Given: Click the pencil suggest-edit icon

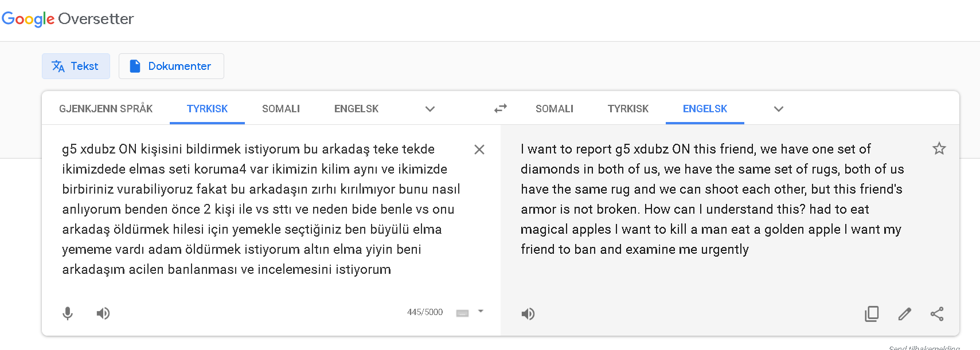Looking at the screenshot, I should click(905, 314).
